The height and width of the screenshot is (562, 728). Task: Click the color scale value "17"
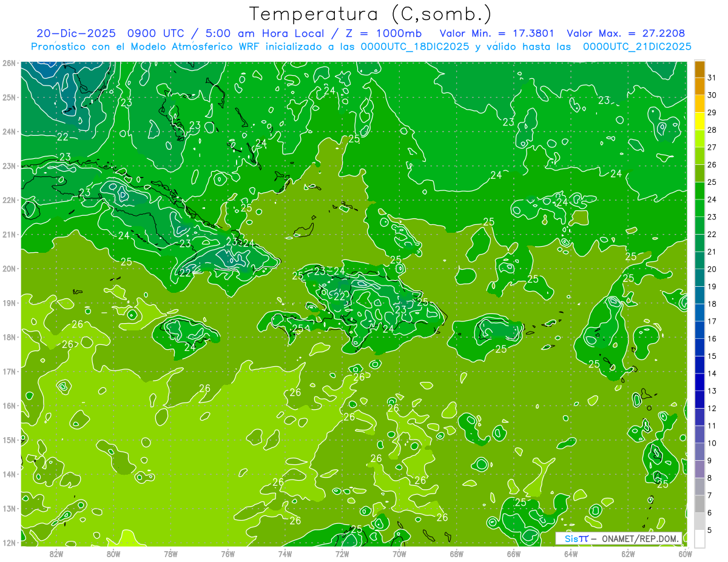pyautogui.click(x=712, y=321)
